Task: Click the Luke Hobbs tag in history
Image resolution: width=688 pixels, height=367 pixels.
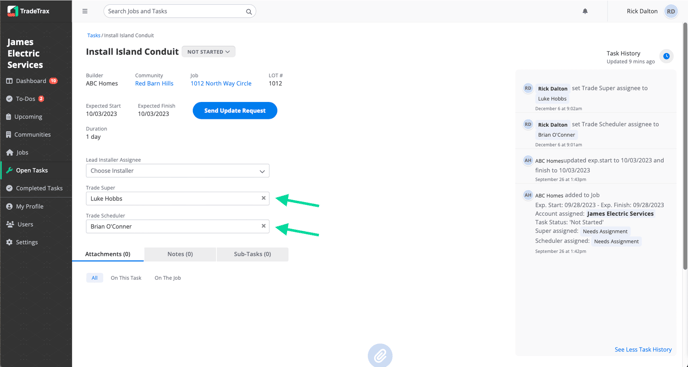Action: pos(552,99)
